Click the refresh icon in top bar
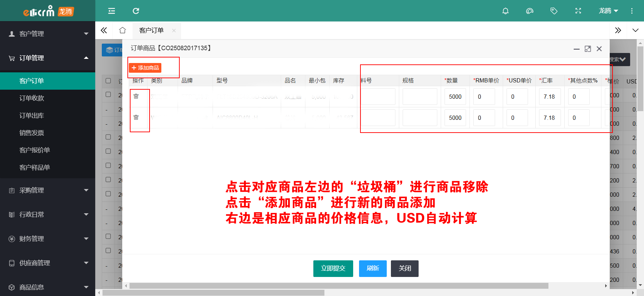This screenshot has width=644, height=296. point(136,11)
